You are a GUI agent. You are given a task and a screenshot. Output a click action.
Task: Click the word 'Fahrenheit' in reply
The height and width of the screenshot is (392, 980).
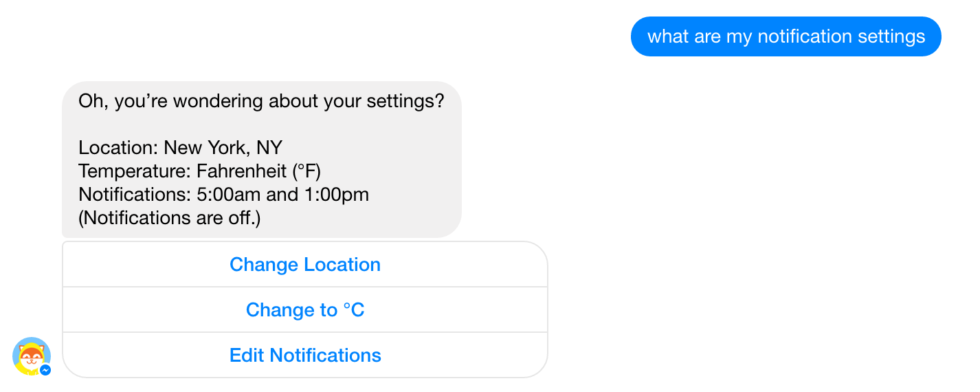(241, 171)
